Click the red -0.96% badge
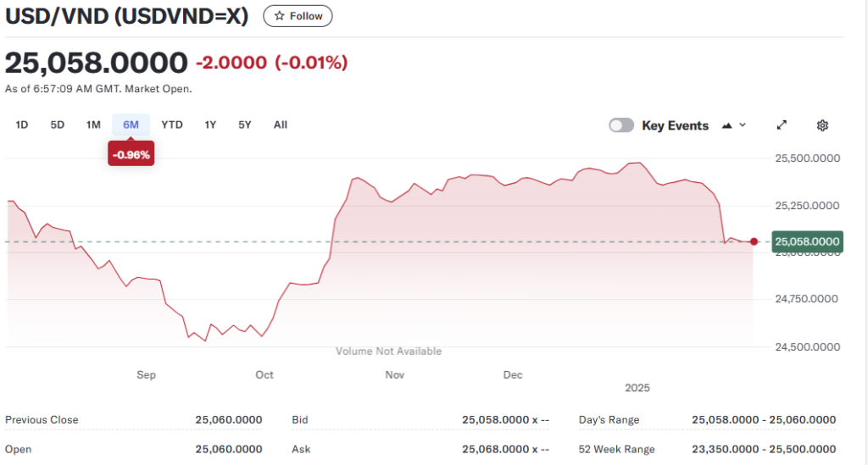868x465 pixels. pos(131,154)
